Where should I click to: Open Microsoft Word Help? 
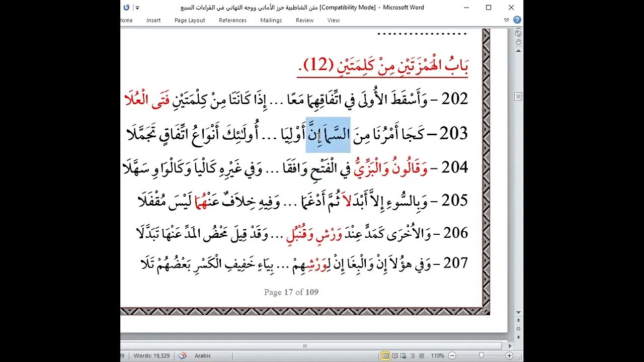click(x=517, y=20)
